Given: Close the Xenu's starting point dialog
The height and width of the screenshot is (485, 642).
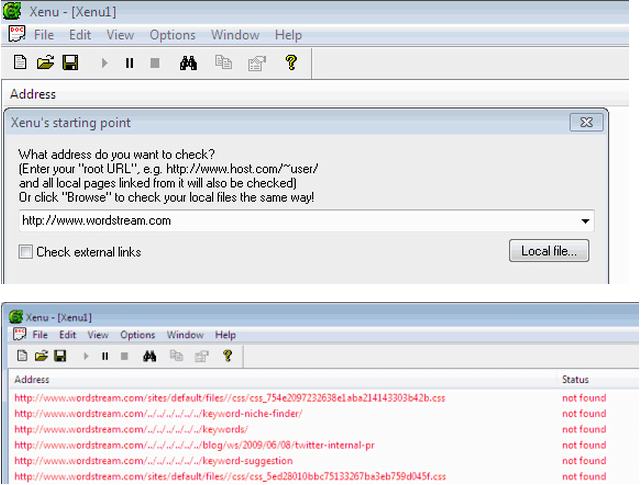Looking at the screenshot, I should pos(586,122).
